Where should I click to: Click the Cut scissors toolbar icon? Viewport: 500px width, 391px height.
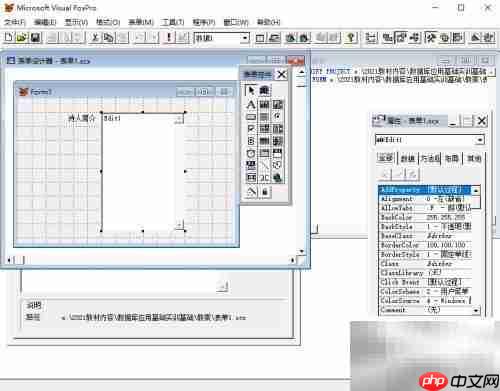[95, 37]
